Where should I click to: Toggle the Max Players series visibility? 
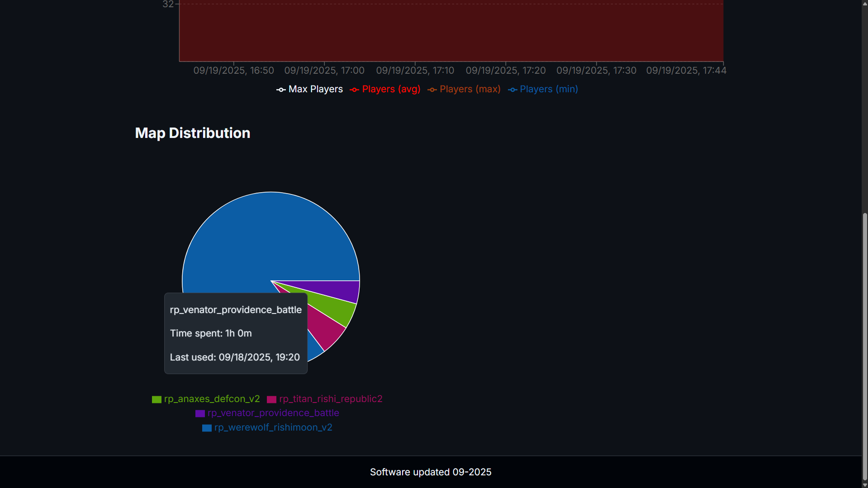click(x=310, y=89)
